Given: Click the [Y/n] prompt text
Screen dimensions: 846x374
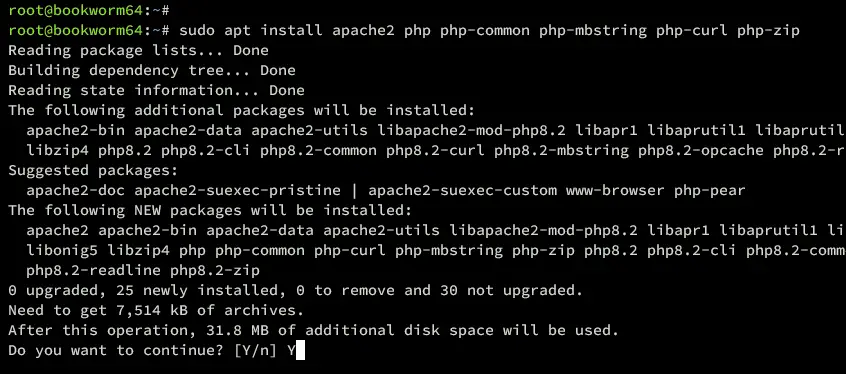Looking at the screenshot, I should 255,350.
